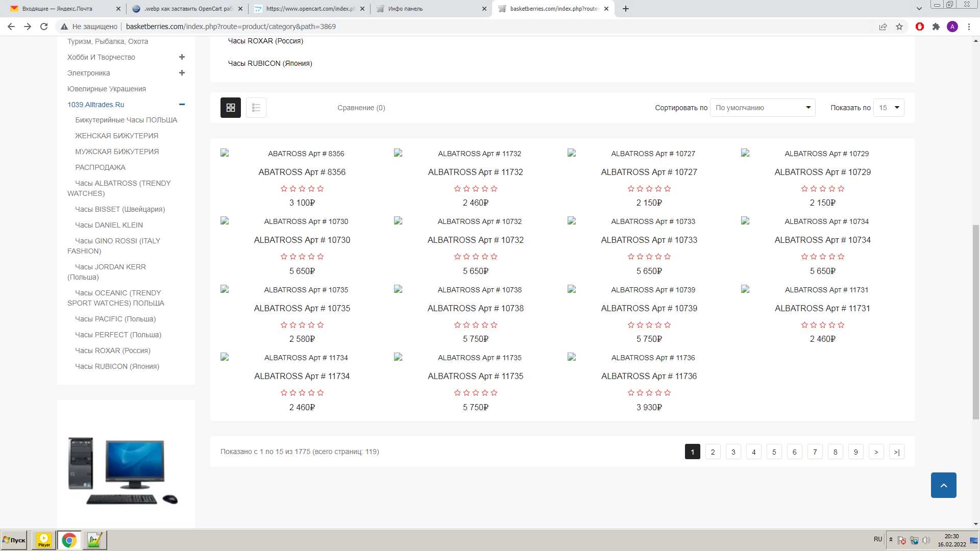The image size is (980, 551).
Task: Expand the Хобби И Творчество category
Action: 182,57
